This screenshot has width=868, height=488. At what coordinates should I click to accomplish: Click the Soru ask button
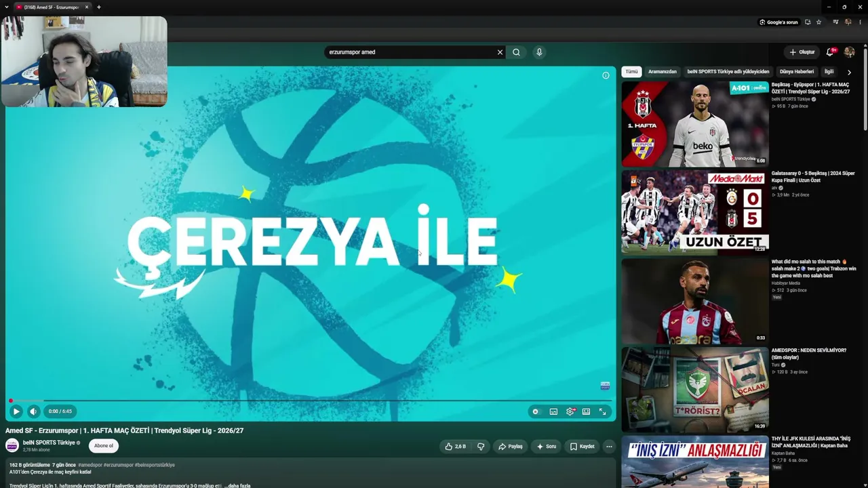[x=547, y=447]
